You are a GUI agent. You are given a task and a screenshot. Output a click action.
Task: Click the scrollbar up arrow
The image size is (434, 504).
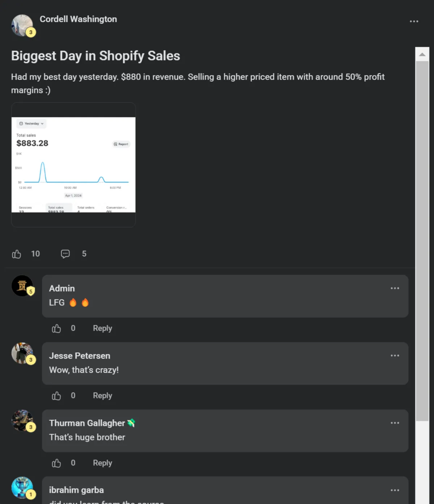(422, 54)
